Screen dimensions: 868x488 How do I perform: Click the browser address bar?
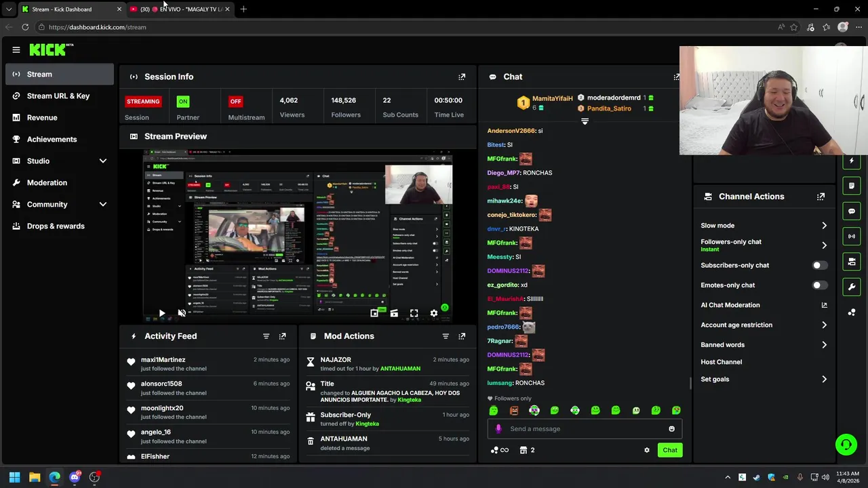[407, 27]
